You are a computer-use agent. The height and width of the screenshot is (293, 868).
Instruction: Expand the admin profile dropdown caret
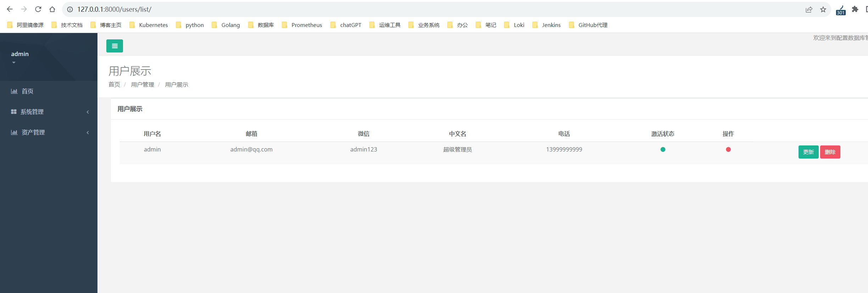pos(14,62)
